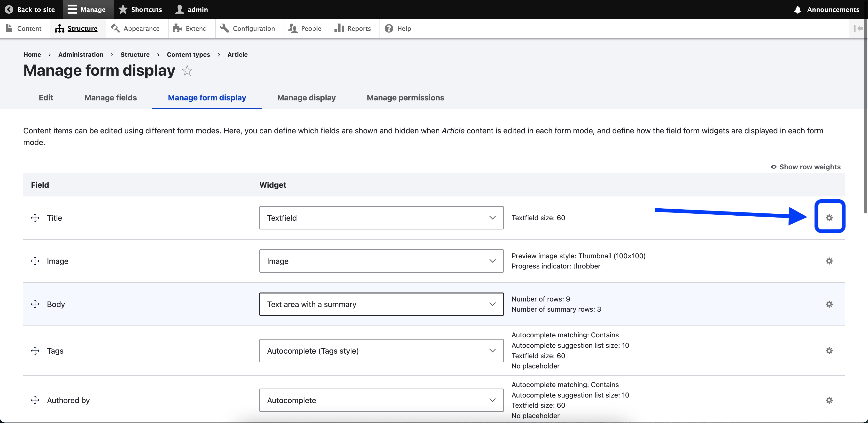Screen dimensions: 868x423
Task: Open the Image field settings gear
Action: pyautogui.click(x=829, y=261)
